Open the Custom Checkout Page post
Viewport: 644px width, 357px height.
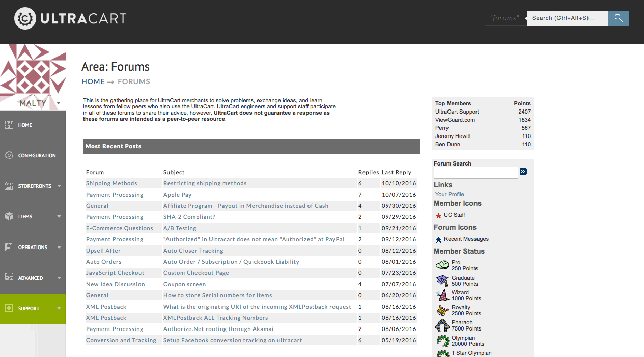coord(196,273)
